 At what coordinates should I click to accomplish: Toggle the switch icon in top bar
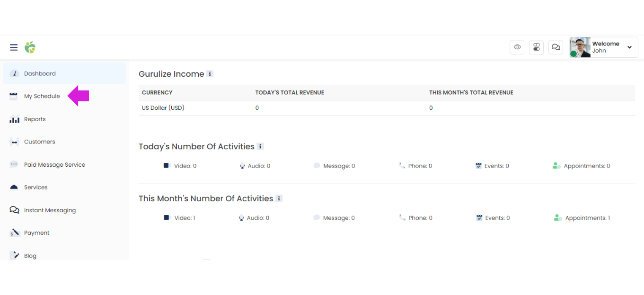[x=536, y=47]
